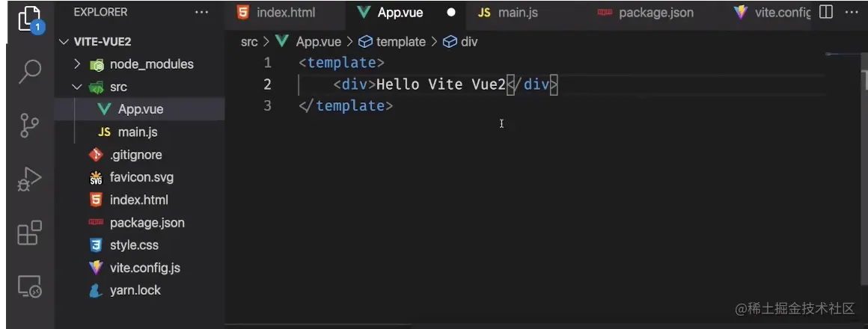Switch to the package.json tab

point(655,13)
